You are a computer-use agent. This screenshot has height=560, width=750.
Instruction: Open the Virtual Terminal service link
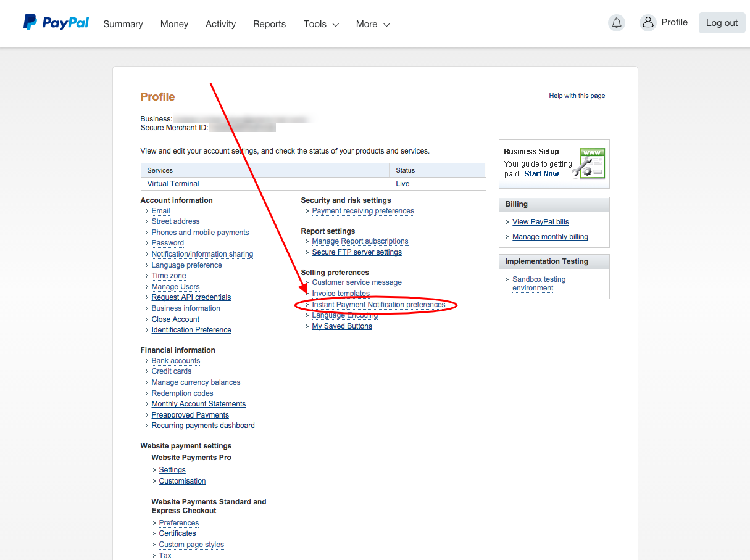(x=173, y=184)
